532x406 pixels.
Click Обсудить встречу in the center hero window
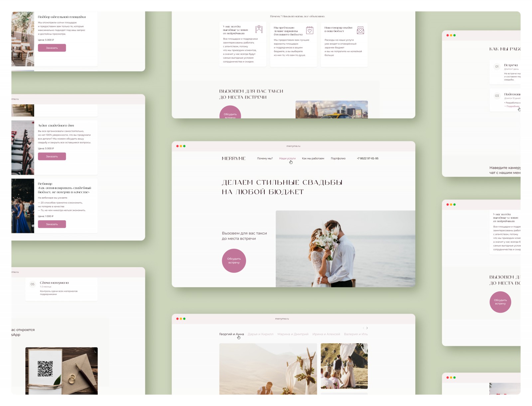click(x=234, y=261)
